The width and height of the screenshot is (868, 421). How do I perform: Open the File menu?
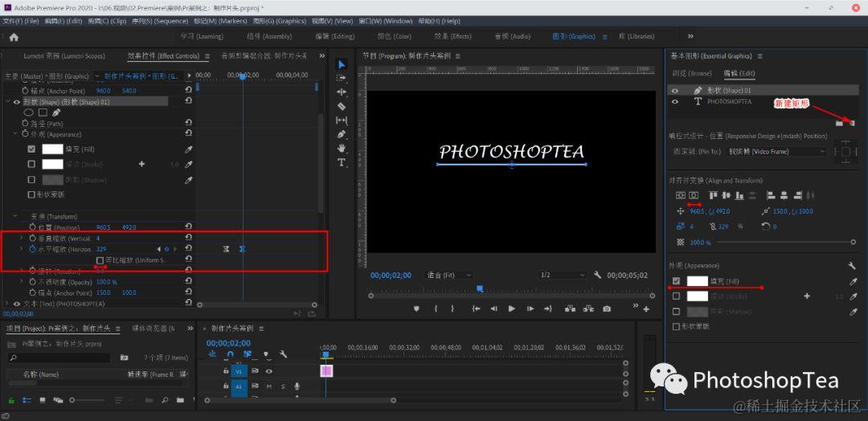(x=20, y=21)
